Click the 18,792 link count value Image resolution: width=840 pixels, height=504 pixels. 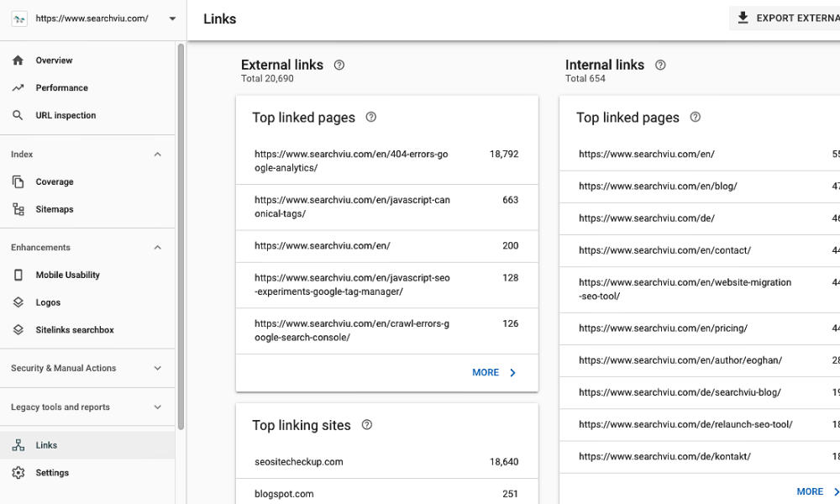click(x=503, y=155)
